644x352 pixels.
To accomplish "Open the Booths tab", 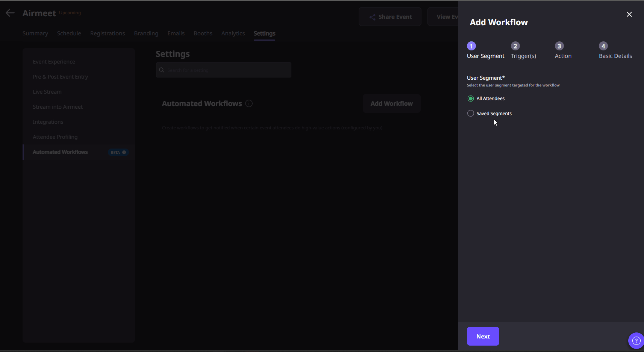I will click(203, 33).
